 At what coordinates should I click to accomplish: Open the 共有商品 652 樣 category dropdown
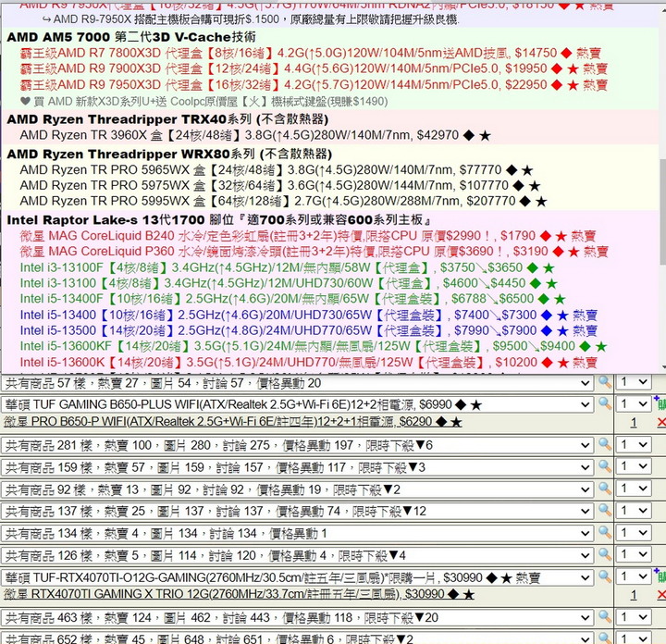click(297, 638)
